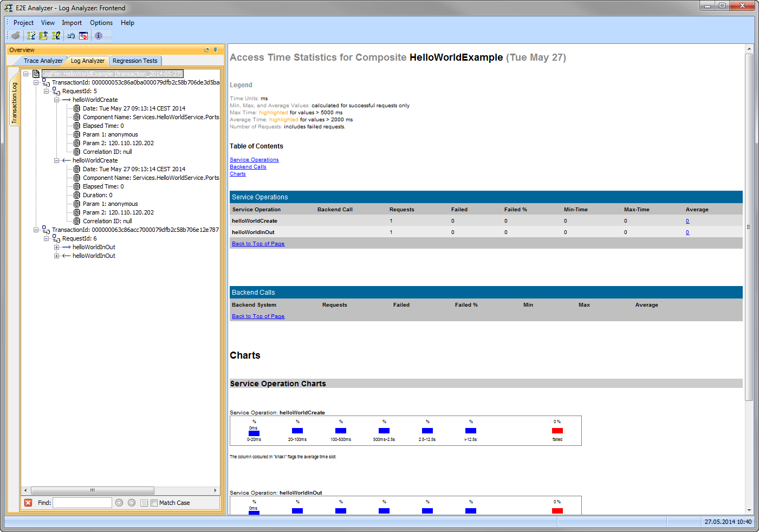Open the info dialog via the toolbar i icon
The image size is (759, 532).
[99, 36]
